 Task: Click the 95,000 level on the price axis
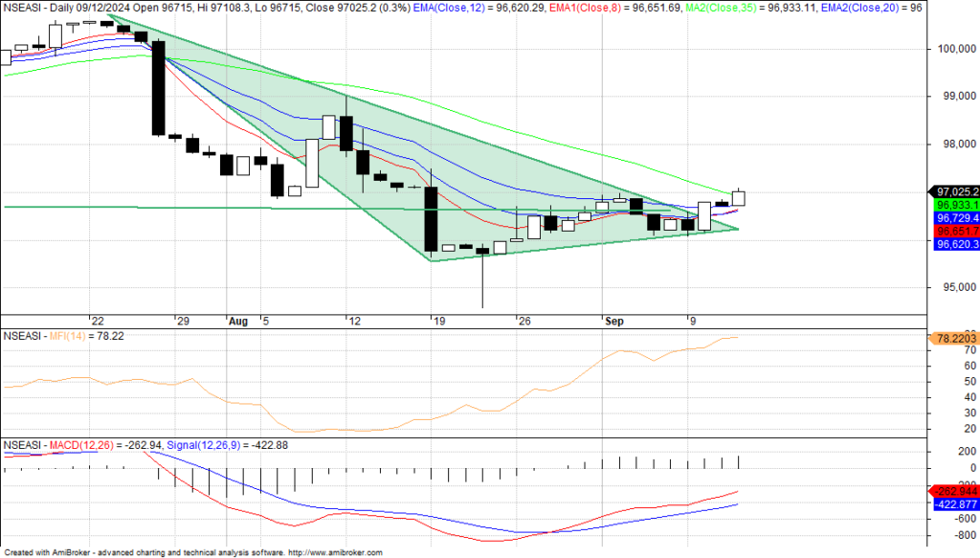tap(957, 288)
